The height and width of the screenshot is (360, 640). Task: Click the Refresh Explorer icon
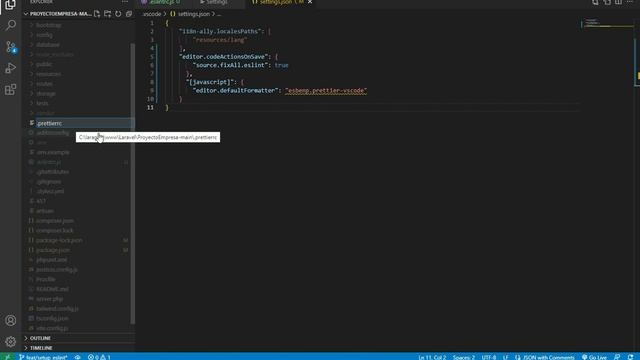click(x=118, y=14)
